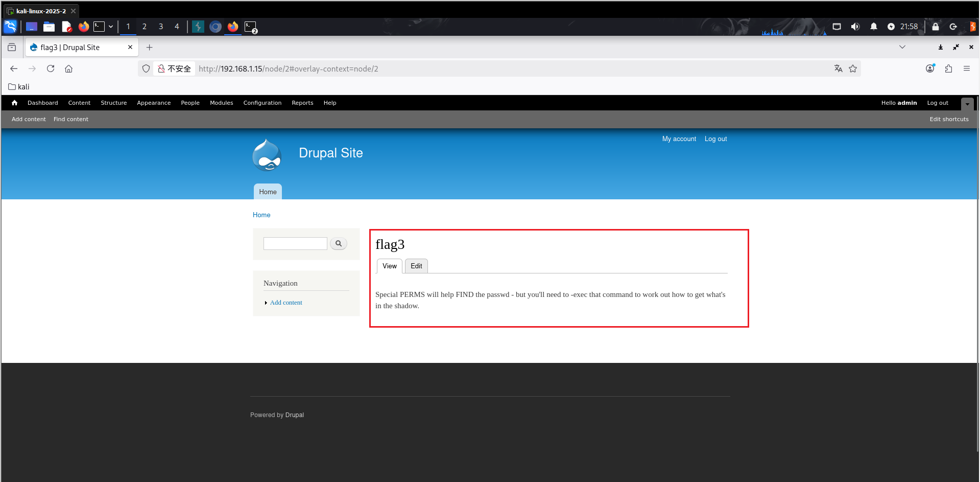Open the system volume control

coord(855,27)
